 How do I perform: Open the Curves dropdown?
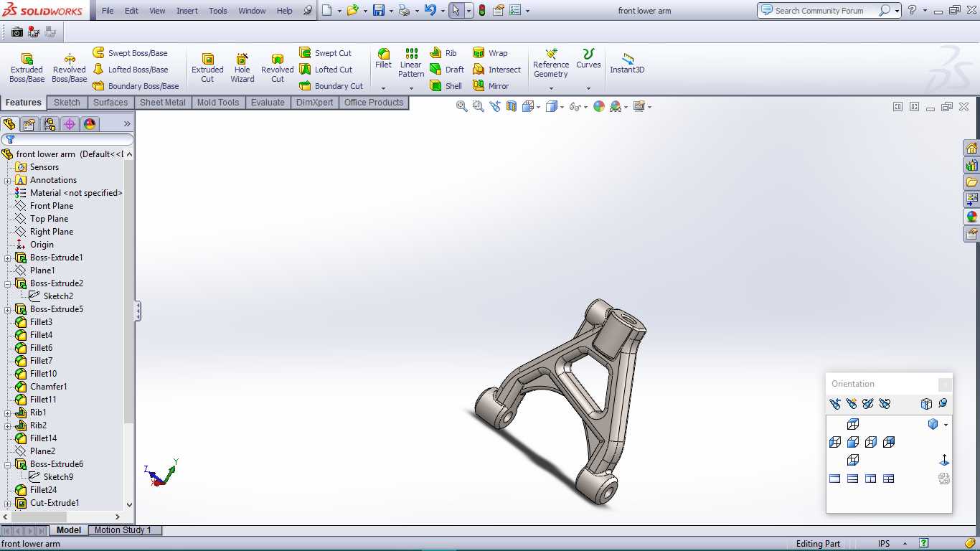(588, 88)
